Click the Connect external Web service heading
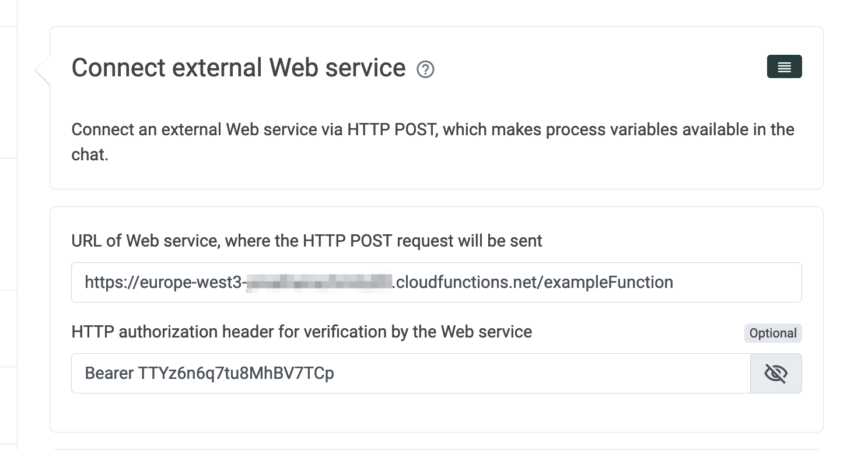868x450 pixels. point(238,68)
